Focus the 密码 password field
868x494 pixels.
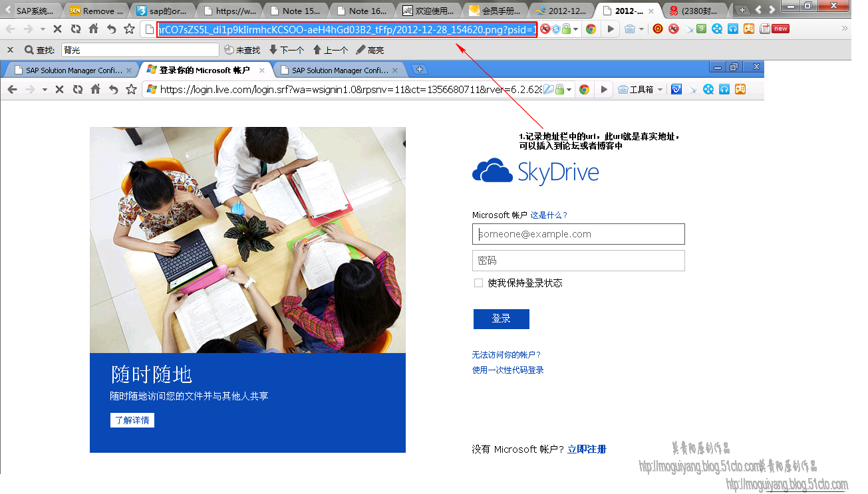[x=579, y=261]
